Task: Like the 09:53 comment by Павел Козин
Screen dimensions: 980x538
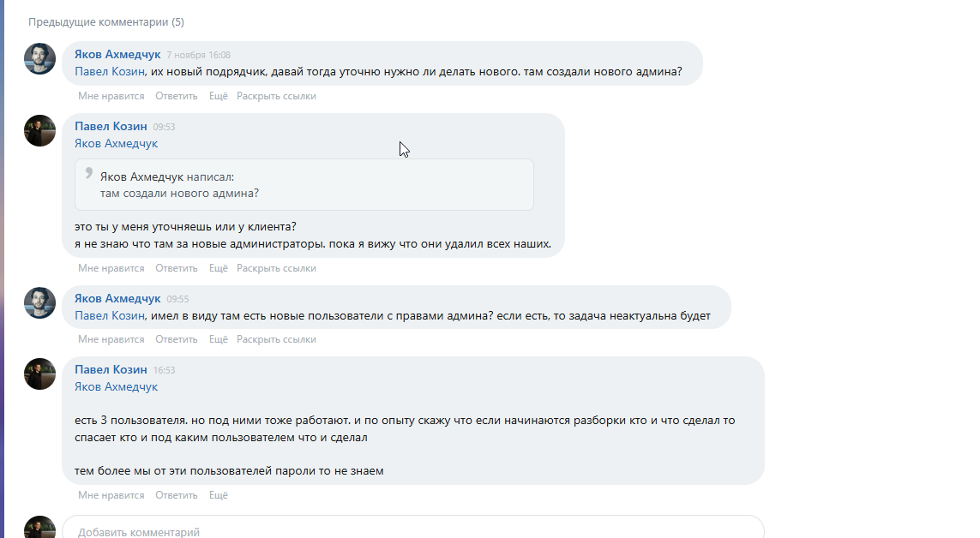Action: point(111,268)
